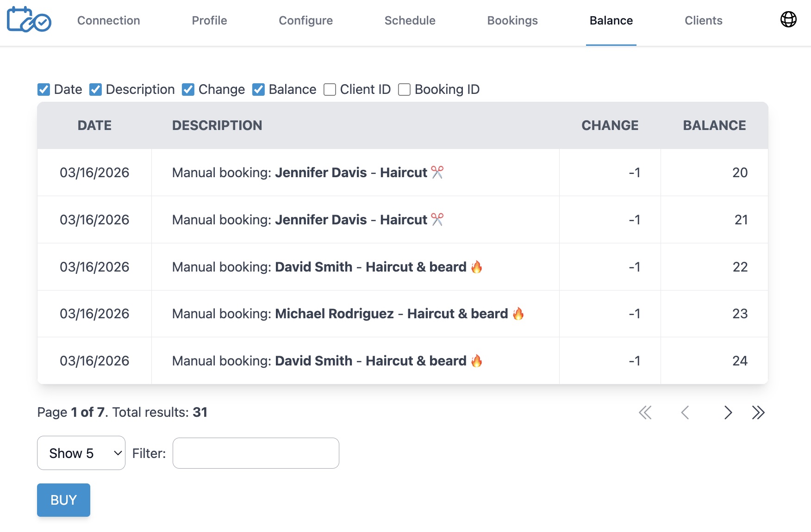Screen dimensions: 811x532
Task: Click the fire emoji in David Smith row
Action: point(477,266)
